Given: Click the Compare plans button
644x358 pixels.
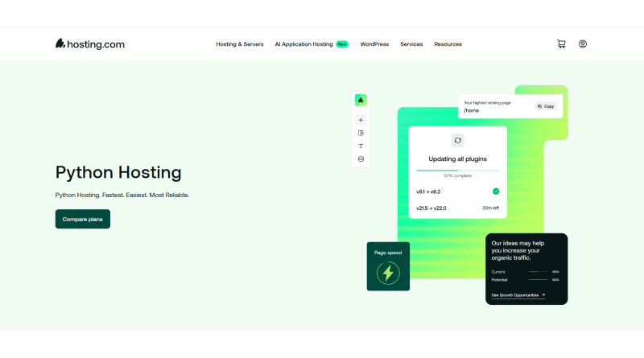Looking at the screenshot, I should click(x=83, y=219).
